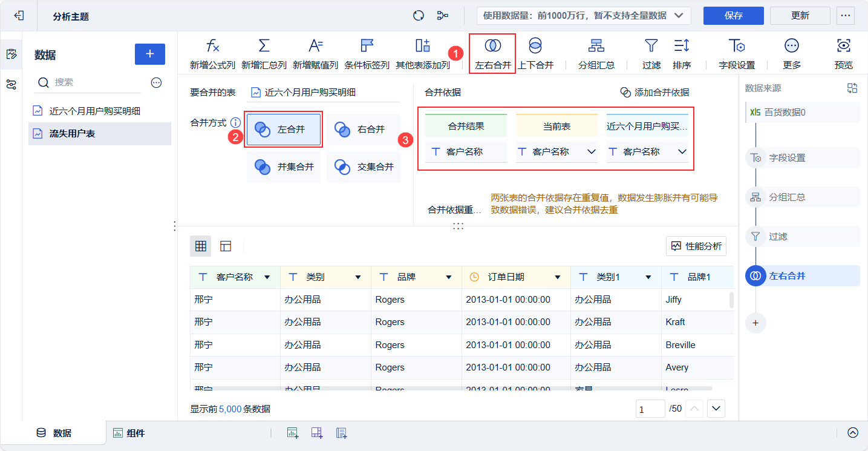868x451 pixels.
Task: Open the 客户名称 column header dropdown arrow
Action: click(x=267, y=277)
